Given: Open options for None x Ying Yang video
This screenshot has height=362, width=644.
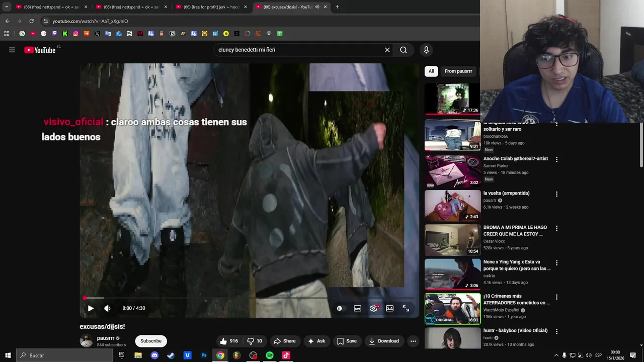Looking at the screenshot, I should (x=556, y=263).
